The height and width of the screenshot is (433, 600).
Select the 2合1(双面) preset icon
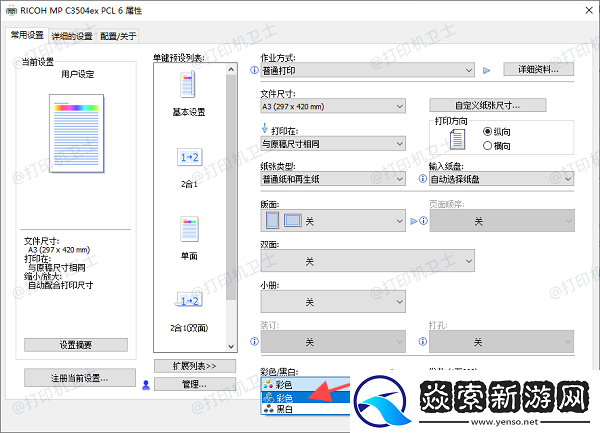(x=189, y=300)
